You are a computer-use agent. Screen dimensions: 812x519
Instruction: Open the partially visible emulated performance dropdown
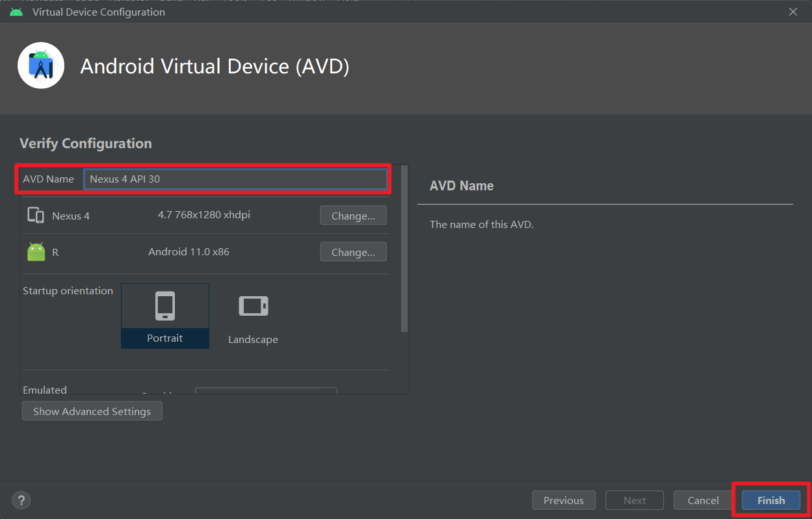(266, 390)
